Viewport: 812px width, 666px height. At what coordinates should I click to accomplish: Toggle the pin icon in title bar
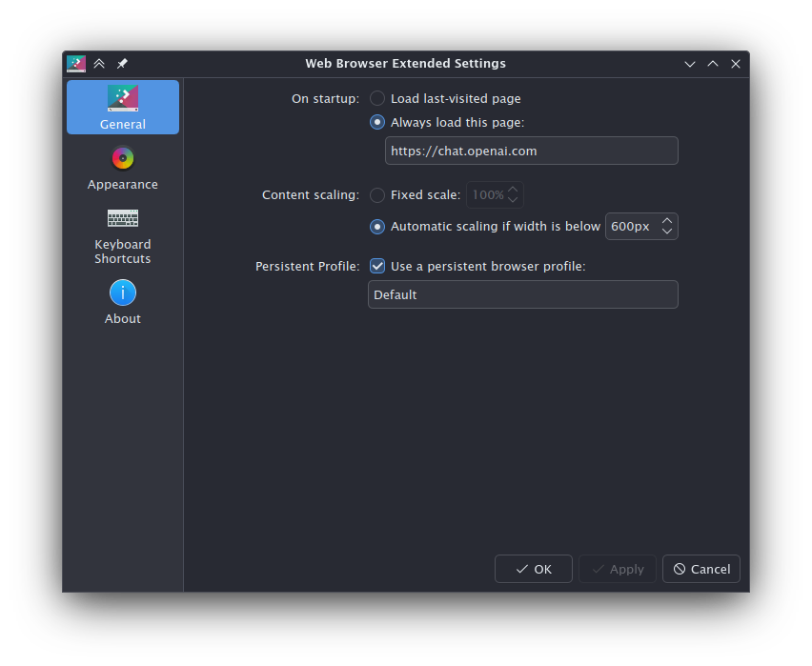click(122, 64)
